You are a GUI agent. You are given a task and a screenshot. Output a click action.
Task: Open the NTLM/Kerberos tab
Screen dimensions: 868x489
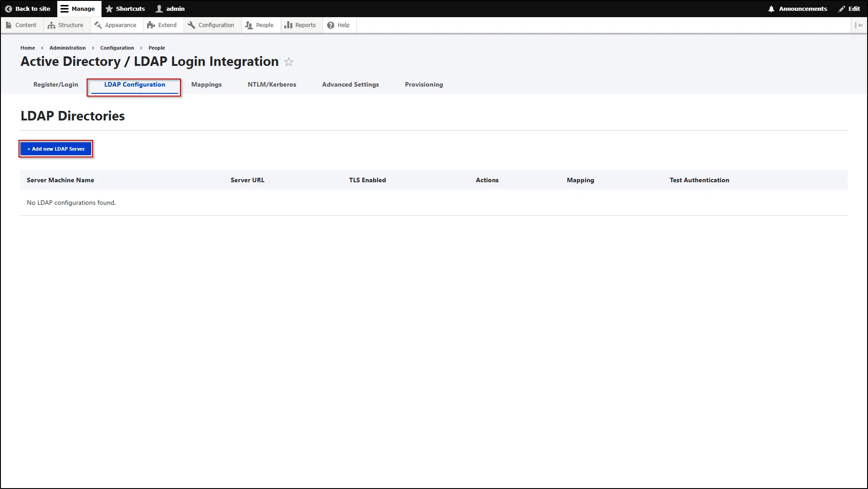[x=272, y=84]
